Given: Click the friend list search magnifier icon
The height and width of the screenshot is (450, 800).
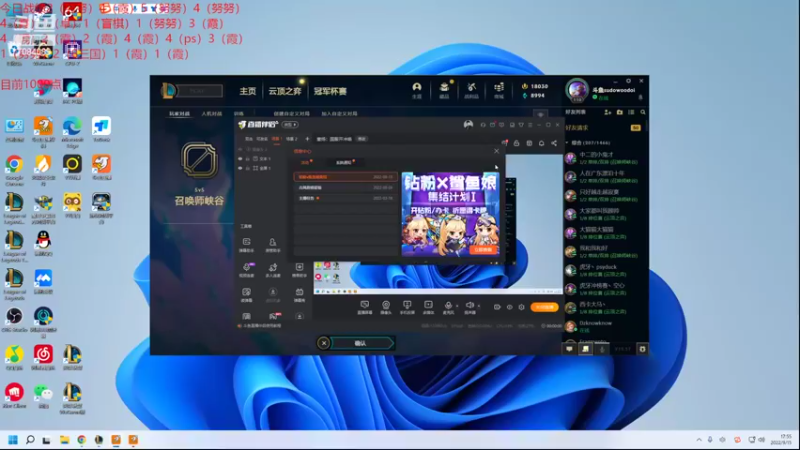Looking at the screenshot, I should coord(643,112).
